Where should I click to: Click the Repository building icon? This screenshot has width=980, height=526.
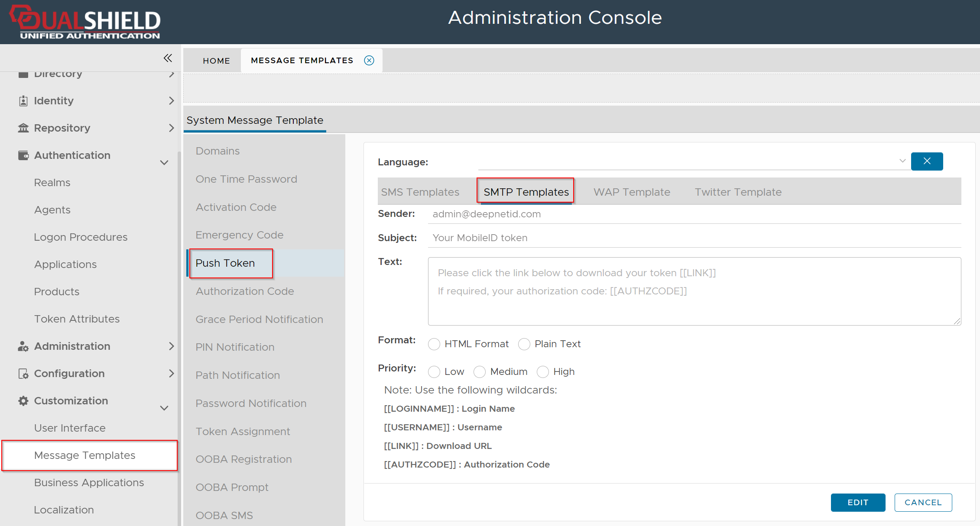[23, 128]
